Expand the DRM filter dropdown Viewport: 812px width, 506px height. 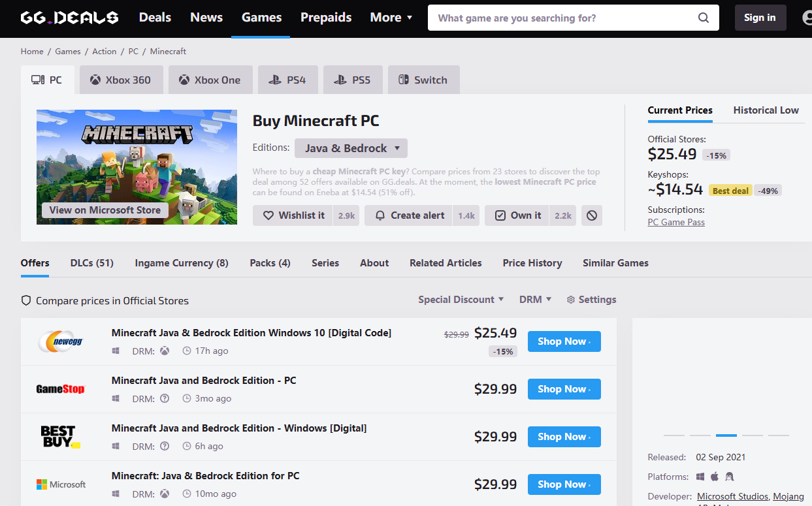(535, 300)
